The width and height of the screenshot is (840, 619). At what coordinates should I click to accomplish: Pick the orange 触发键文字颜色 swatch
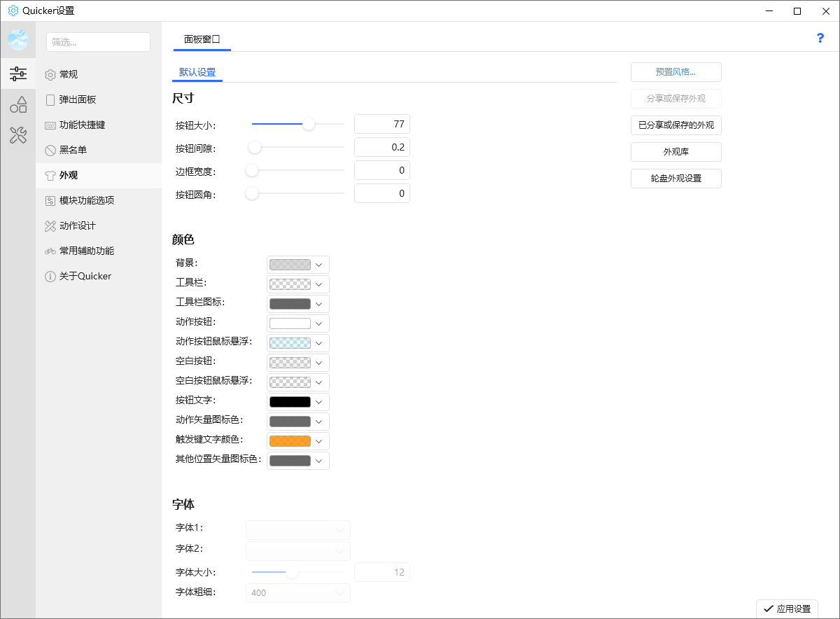click(x=290, y=441)
